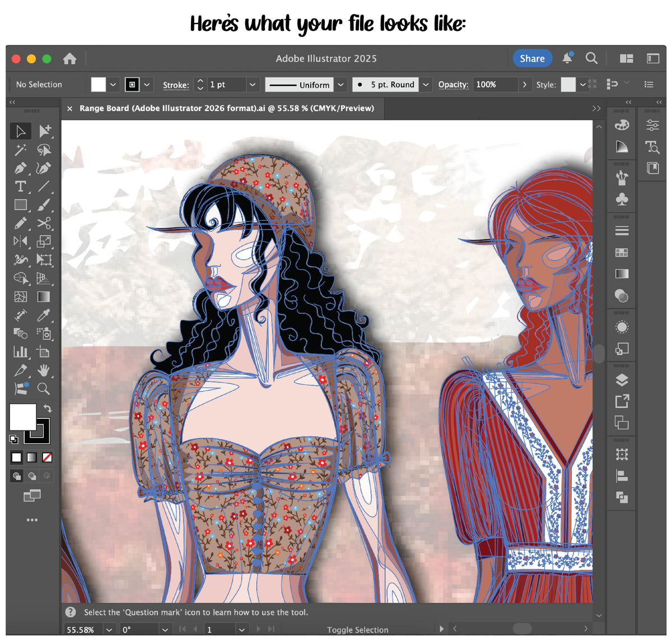Open Arrange Documents menu
This screenshot has height=640, width=672.
click(627, 58)
